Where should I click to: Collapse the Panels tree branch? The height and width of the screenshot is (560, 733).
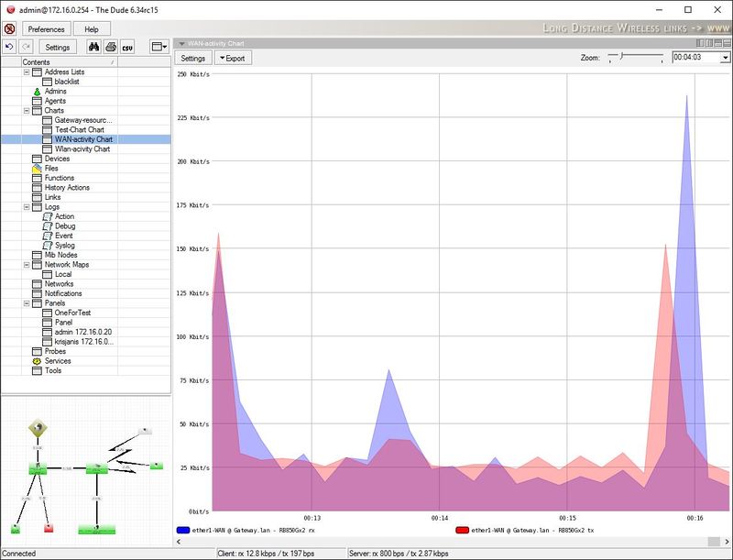click(27, 303)
